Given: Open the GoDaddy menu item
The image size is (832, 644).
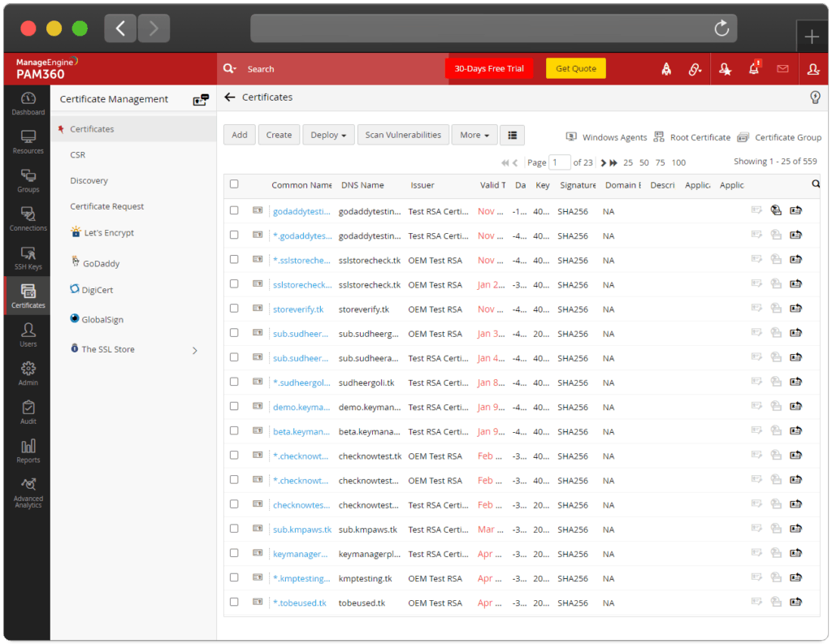Looking at the screenshot, I should (95, 262).
